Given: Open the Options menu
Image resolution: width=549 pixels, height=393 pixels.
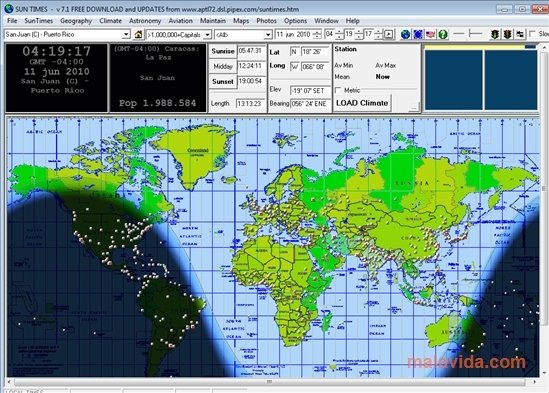Looking at the screenshot, I should click(x=296, y=21).
